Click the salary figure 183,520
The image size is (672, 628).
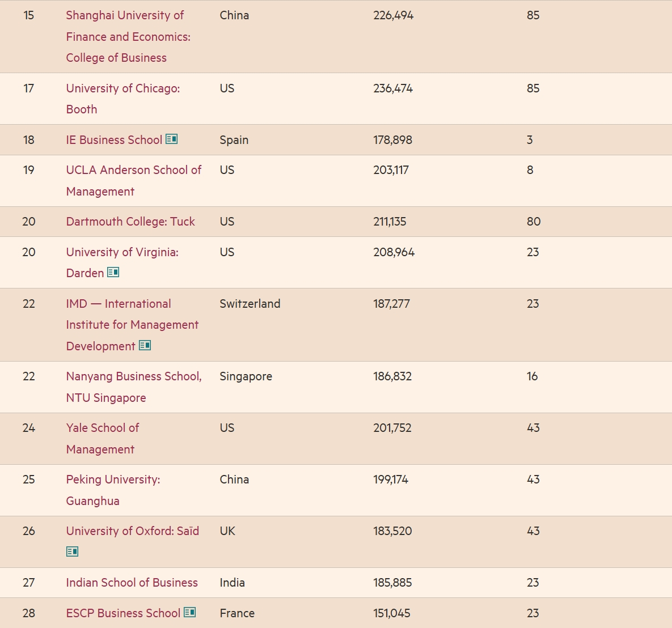[392, 531]
